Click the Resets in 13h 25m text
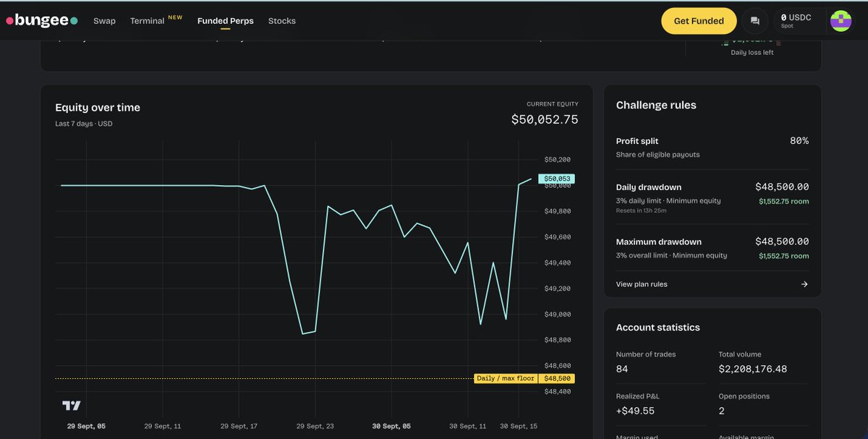 [641, 210]
